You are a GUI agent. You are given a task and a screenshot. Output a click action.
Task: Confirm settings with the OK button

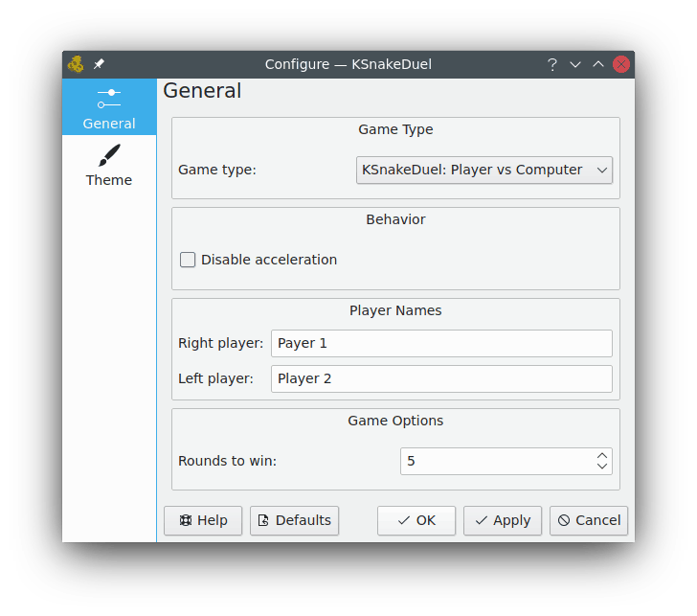click(416, 520)
